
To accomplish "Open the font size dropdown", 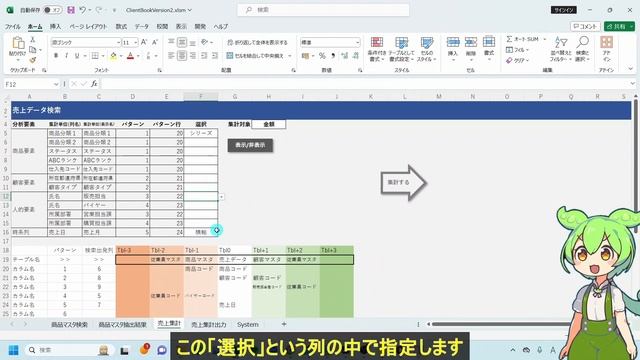I will [x=136, y=42].
